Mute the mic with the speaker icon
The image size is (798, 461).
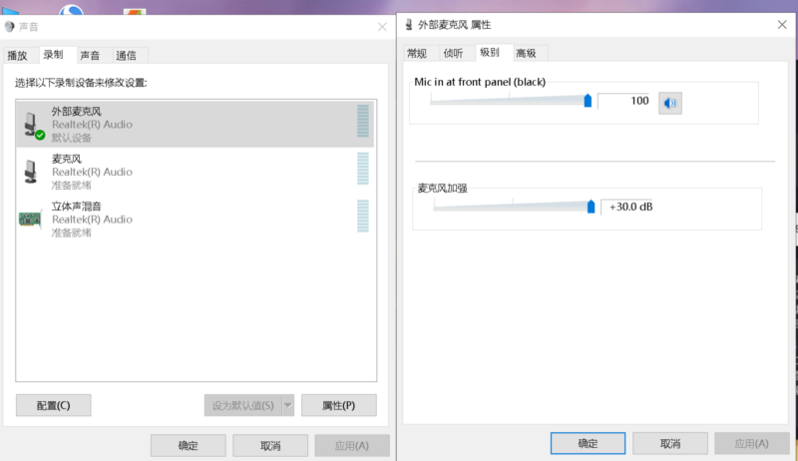tap(670, 101)
